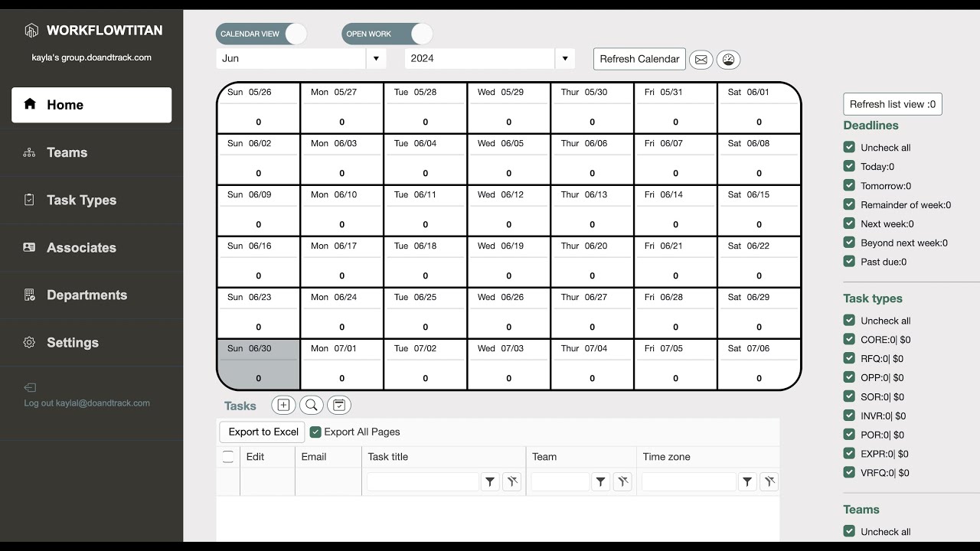Screen dimensions: 980x551
Task: Go to Home in sidebar
Action: click(91, 105)
